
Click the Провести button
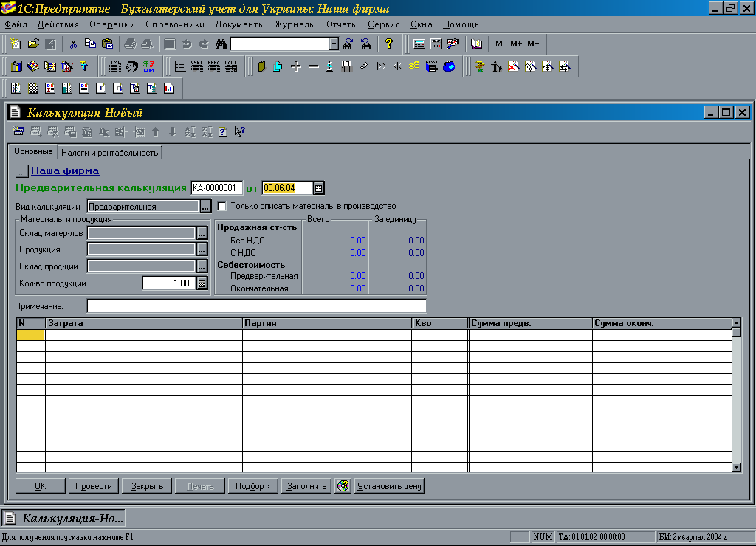click(94, 486)
